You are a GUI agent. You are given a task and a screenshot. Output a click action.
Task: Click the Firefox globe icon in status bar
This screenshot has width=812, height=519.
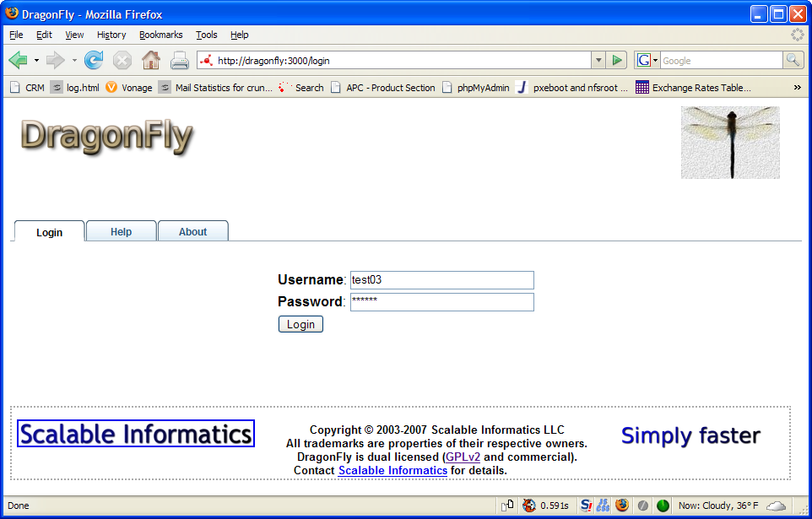click(622, 505)
